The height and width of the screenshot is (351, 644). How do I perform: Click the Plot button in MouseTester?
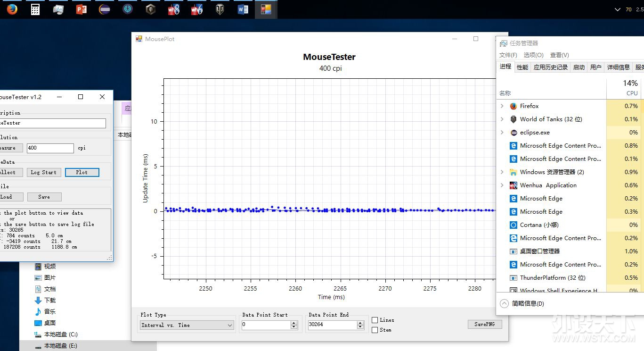(x=82, y=172)
